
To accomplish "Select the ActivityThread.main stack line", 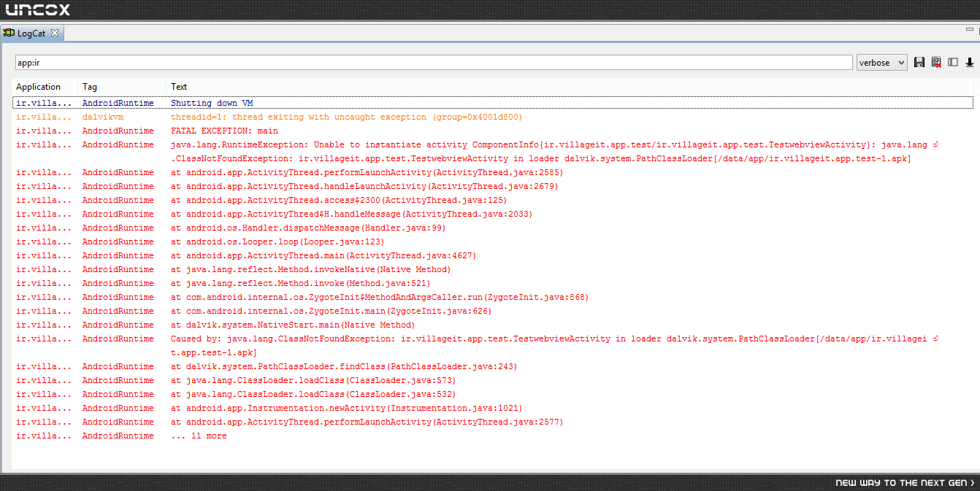I will (493, 255).
